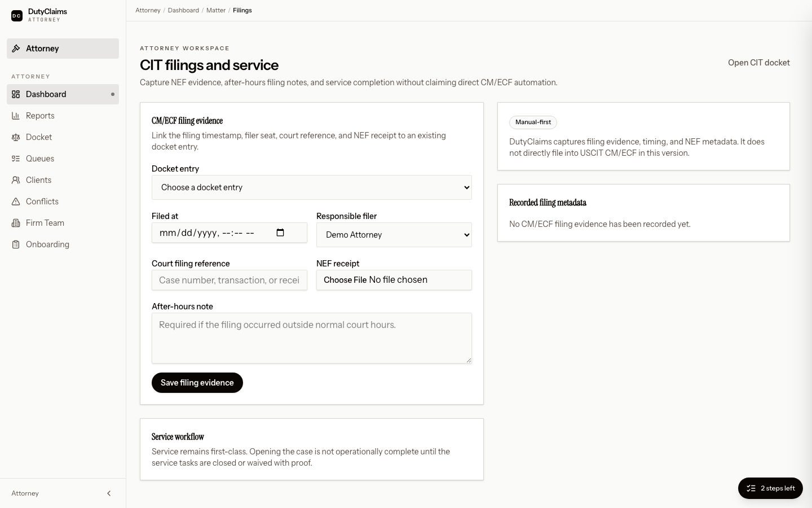Click the Docket scales icon
This screenshot has width=812, height=508.
coord(16,137)
